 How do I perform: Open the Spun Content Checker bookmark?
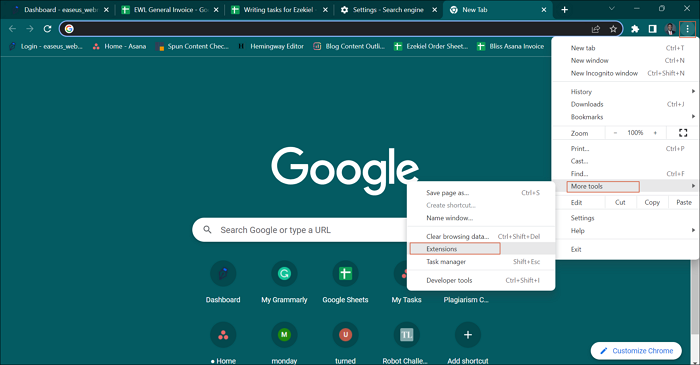192,46
